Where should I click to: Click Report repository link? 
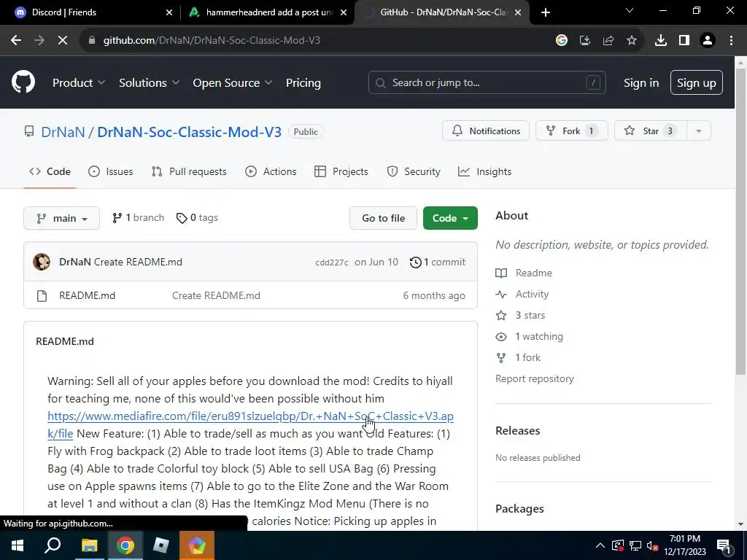click(535, 379)
